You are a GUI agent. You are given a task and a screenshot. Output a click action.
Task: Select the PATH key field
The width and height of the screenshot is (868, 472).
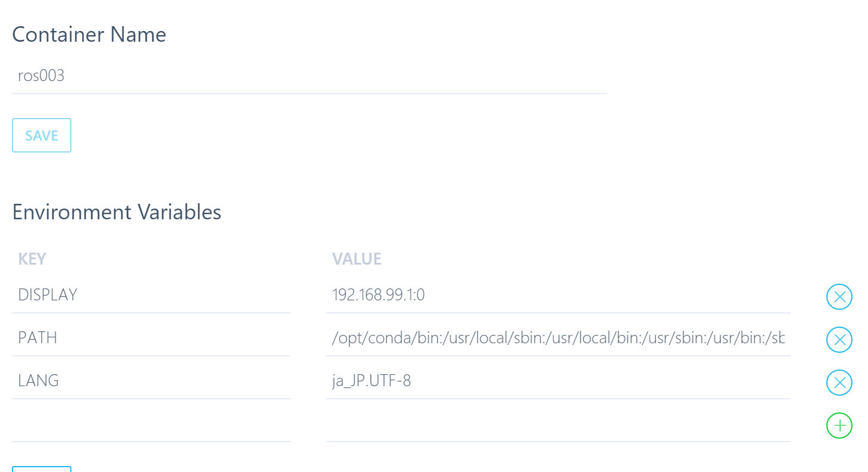[x=151, y=339]
